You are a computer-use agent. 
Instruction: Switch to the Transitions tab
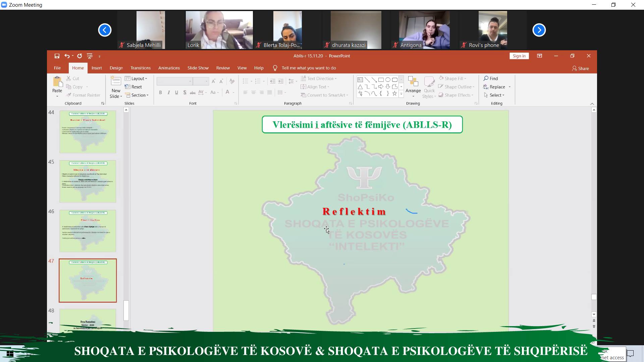click(141, 68)
